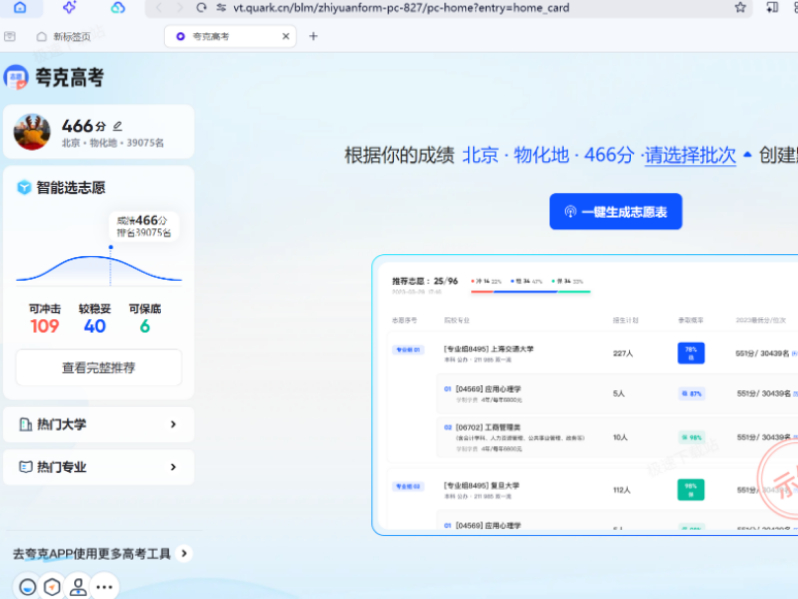Click the triangle arrow after 请选择批次
The height and width of the screenshot is (599, 798).
[747, 154]
